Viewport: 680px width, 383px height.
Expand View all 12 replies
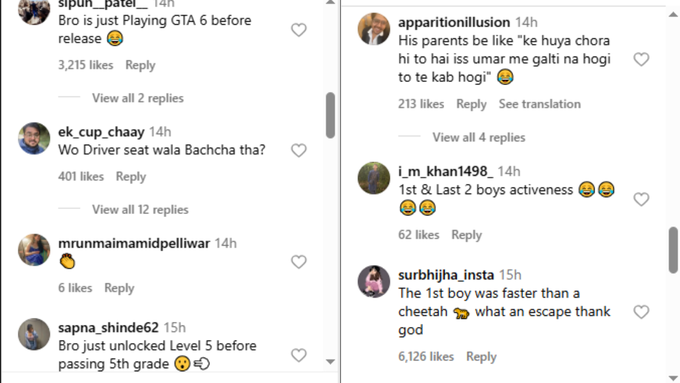point(140,210)
